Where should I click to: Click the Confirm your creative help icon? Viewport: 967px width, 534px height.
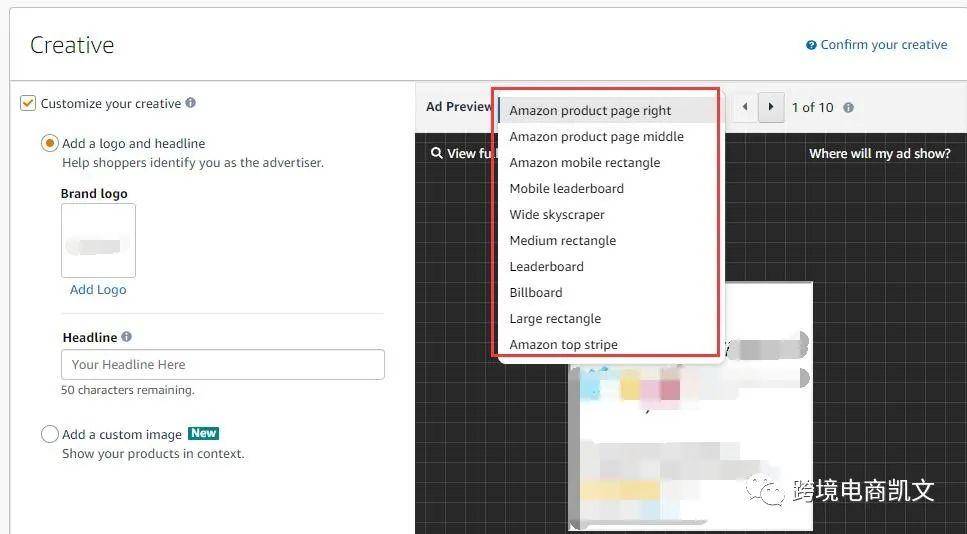pyautogui.click(x=811, y=45)
